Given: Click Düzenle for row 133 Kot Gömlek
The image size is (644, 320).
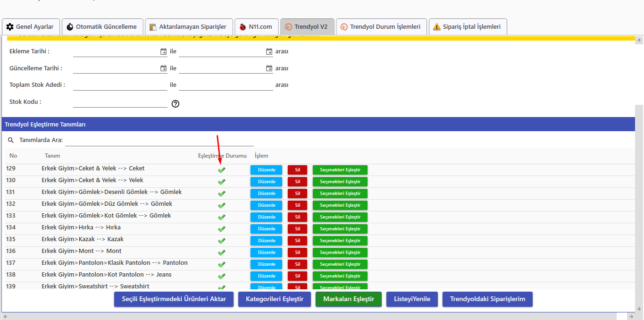Looking at the screenshot, I should click(x=267, y=217).
